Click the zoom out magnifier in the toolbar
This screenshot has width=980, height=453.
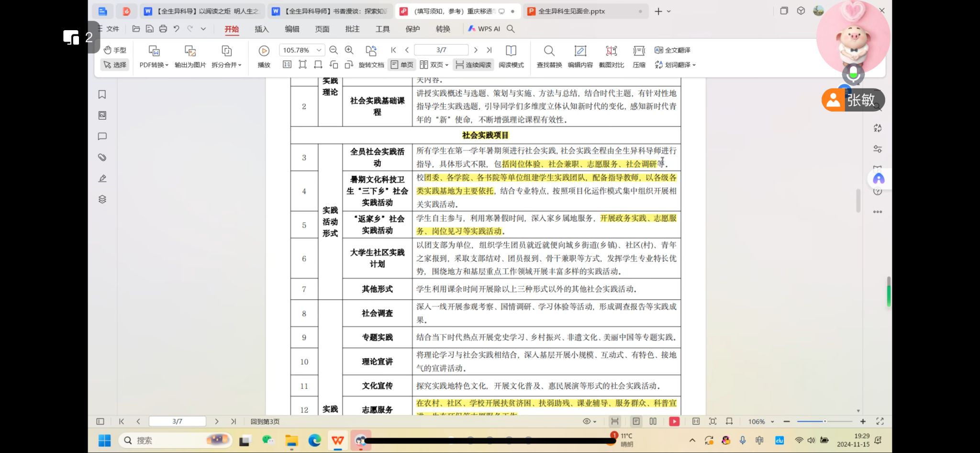click(x=334, y=50)
